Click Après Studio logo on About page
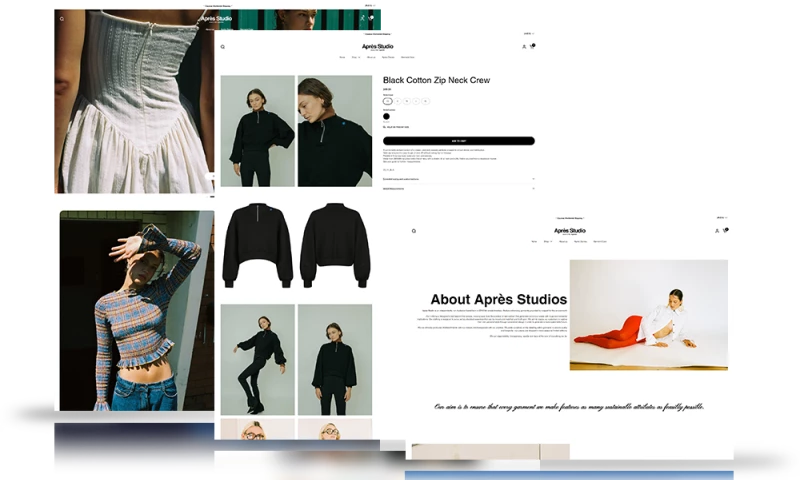The image size is (800, 480). click(570, 231)
